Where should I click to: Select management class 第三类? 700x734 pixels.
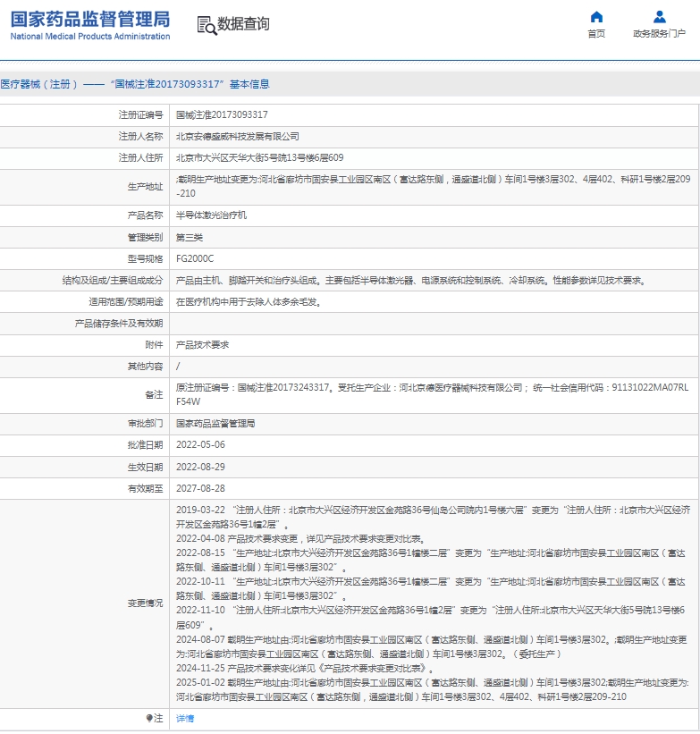pyautogui.click(x=190, y=237)
